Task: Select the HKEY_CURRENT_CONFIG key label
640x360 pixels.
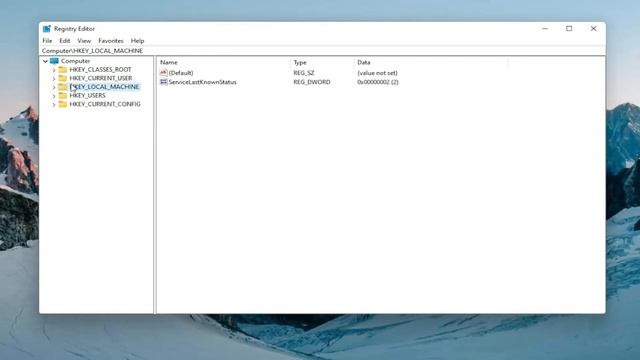Action: [105, 104]
